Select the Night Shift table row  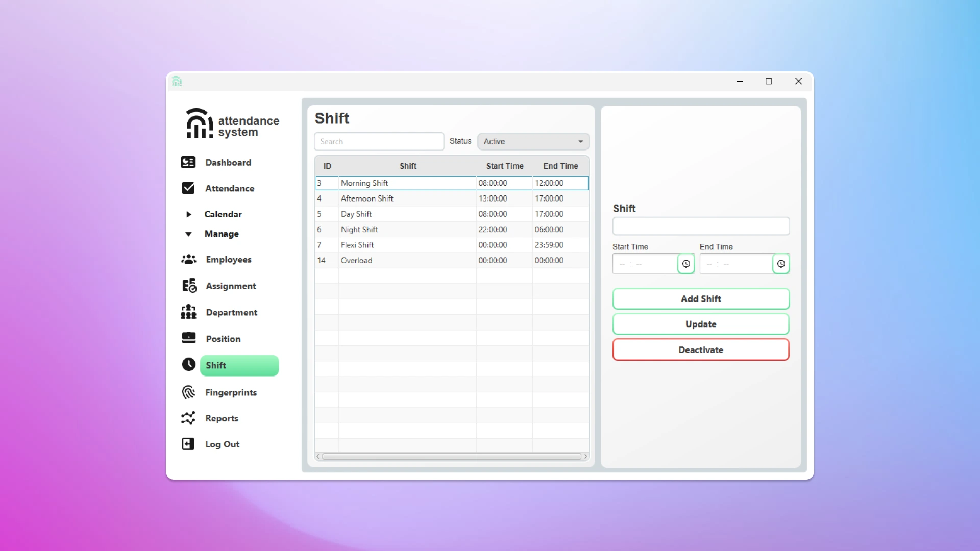pyautogui.click(x=408, y=230)
